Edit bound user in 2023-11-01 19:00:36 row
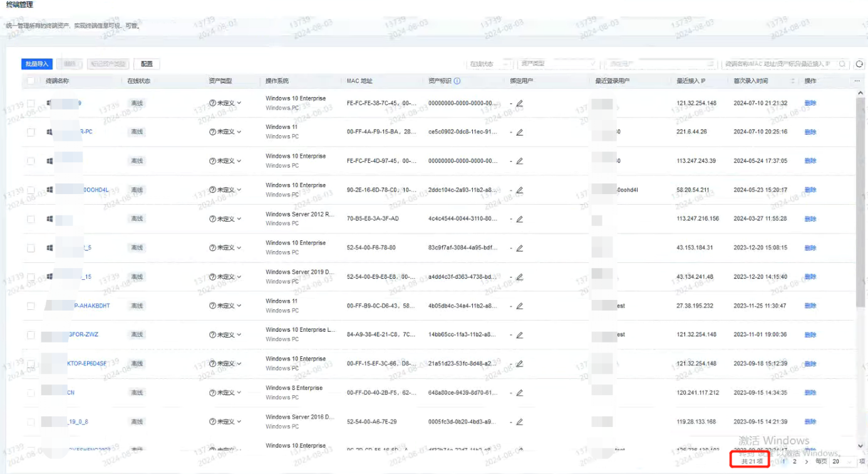The image size is (868, 474). click(519, 335)
